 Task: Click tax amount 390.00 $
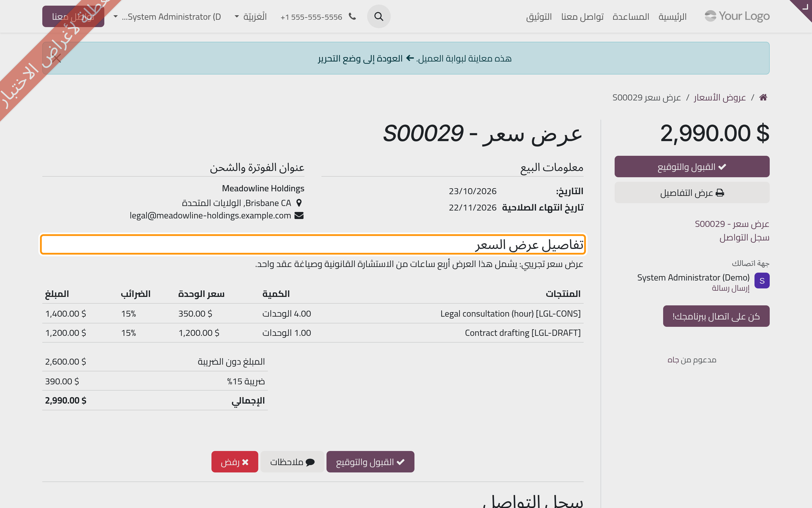62,381
